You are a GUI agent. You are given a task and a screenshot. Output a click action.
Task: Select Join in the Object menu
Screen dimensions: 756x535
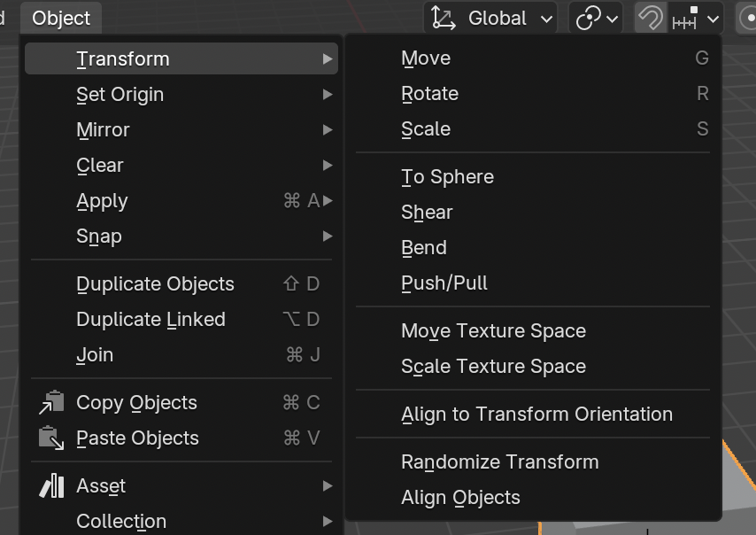pos(95,355)
